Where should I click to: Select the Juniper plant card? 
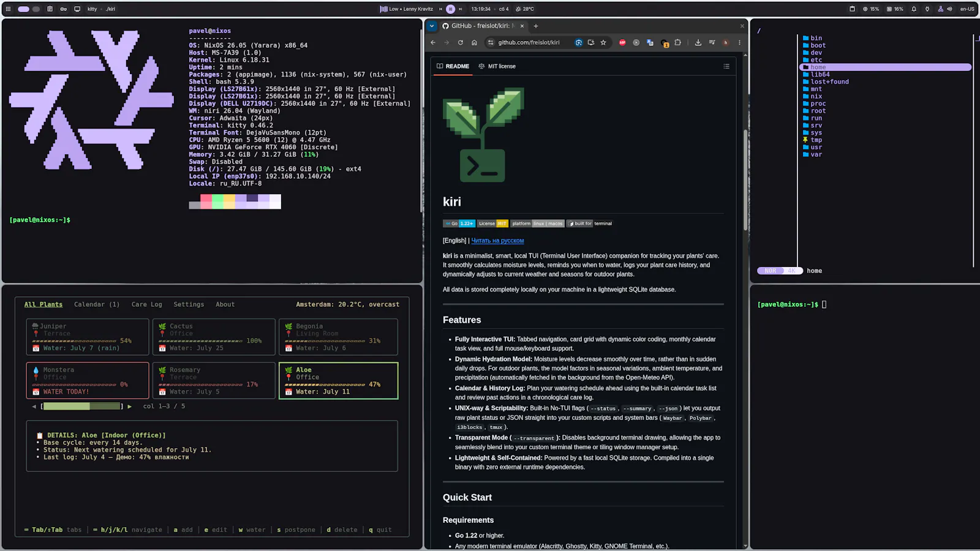click(88, 337)
